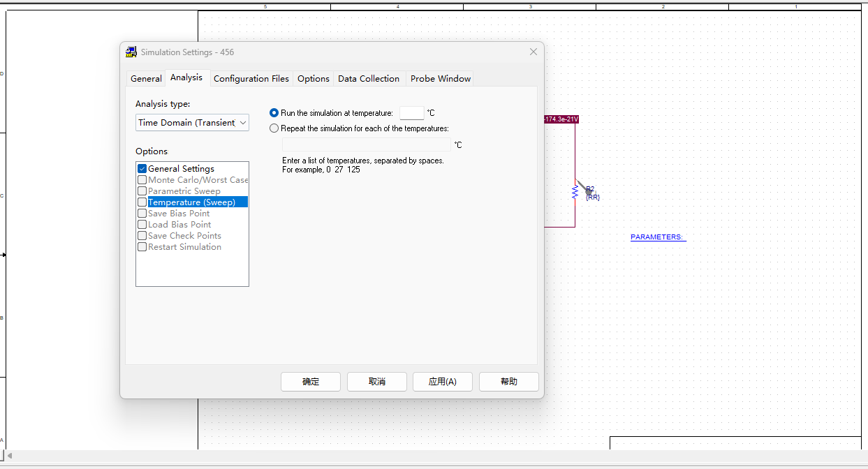Image resolution: width=868 pixels, height=469 pixels.
Task: Cancel with the 取消 button
Action: click(x=377, y=382)
